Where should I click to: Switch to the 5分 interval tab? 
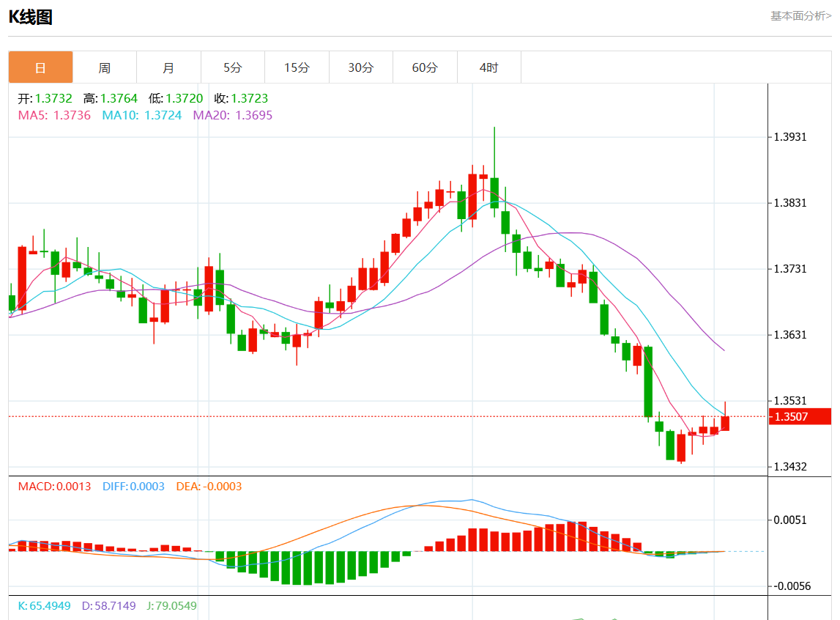click(232, 67)
